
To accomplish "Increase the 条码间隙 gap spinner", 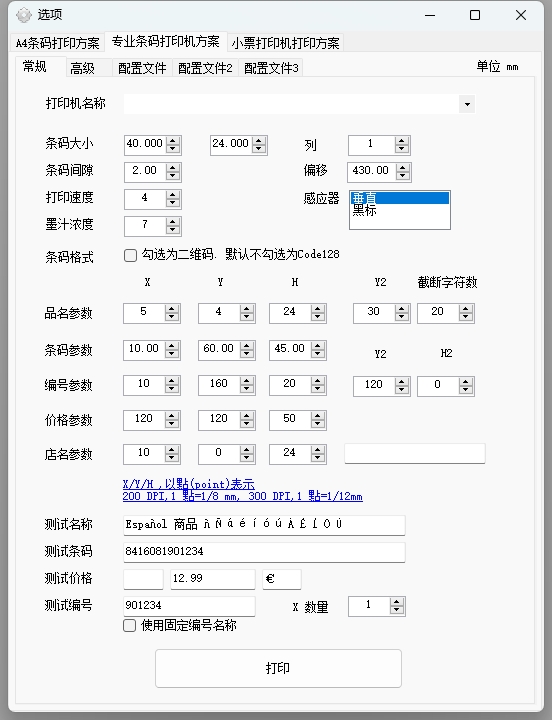I will [x=173, y=168].
